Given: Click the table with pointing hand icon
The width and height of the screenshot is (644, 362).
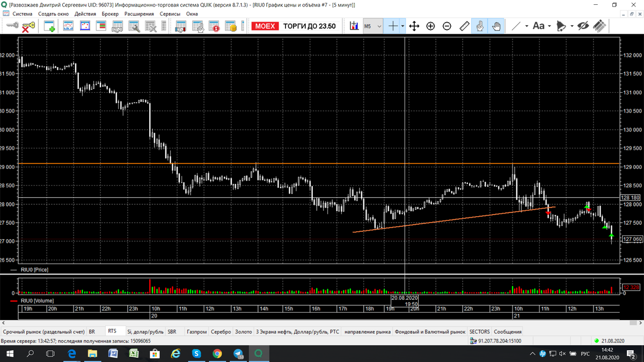Looking at the screenshot, I should 197,26.
